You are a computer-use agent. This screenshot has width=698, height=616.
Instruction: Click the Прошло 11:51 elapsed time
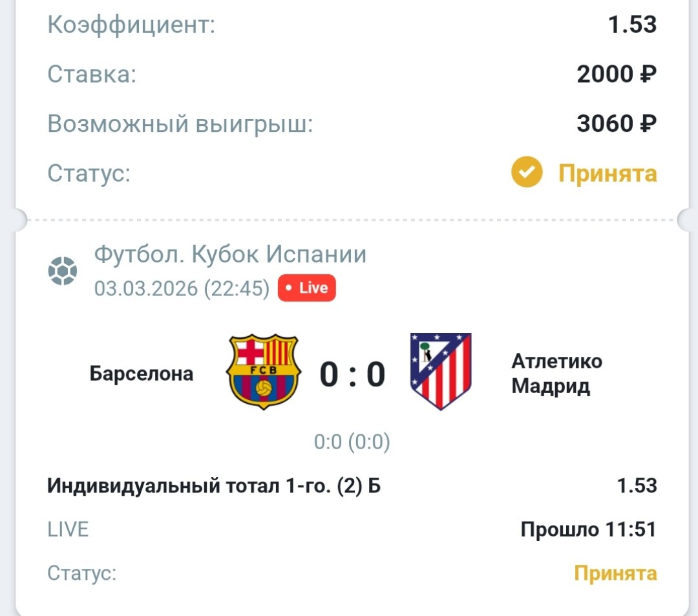pos(588,530)
